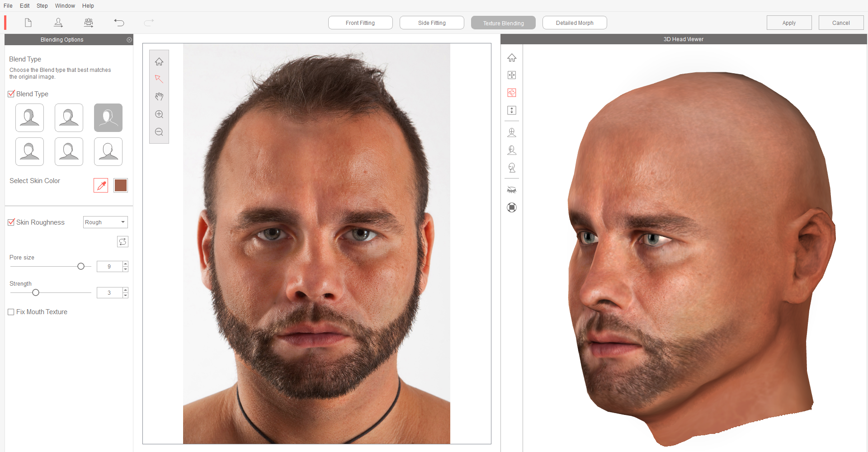Increase Pore size with up stepper

(x=126, y=264)
